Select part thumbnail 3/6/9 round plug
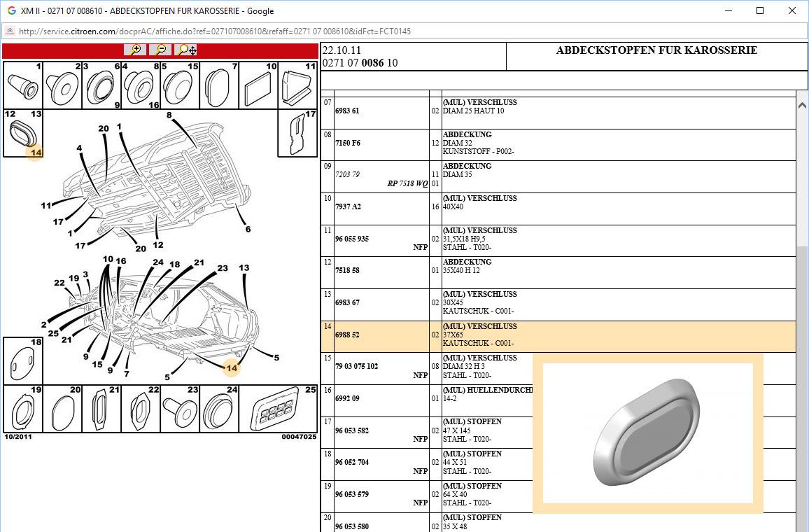The height and width of the screenshot is (532, 809). pyautogui.click(x=101, y=85)
